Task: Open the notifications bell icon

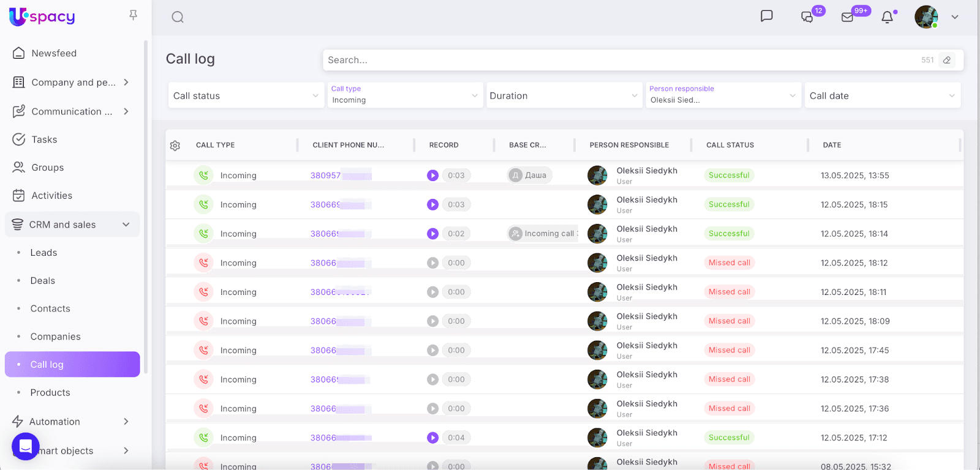Action: (x=887, y=17)
